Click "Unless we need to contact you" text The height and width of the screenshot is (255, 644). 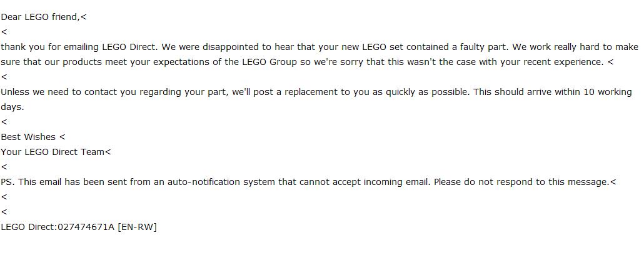pos(67,92)
